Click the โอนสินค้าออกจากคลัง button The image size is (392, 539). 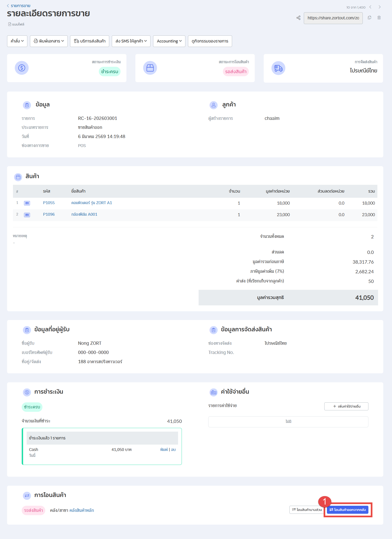tap(347, 510)
